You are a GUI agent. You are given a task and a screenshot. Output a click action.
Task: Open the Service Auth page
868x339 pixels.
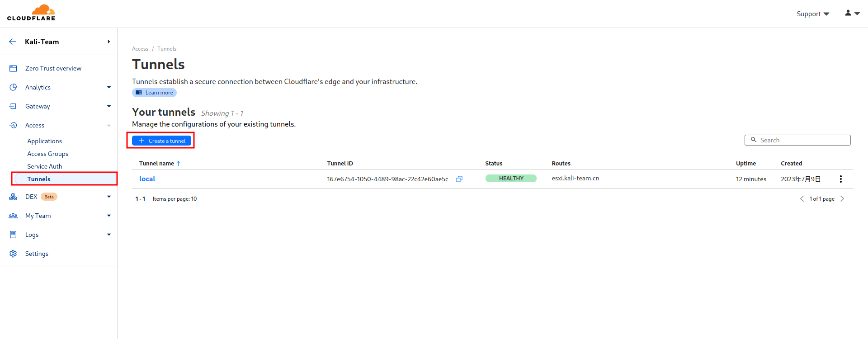click(x=44, y=166)
